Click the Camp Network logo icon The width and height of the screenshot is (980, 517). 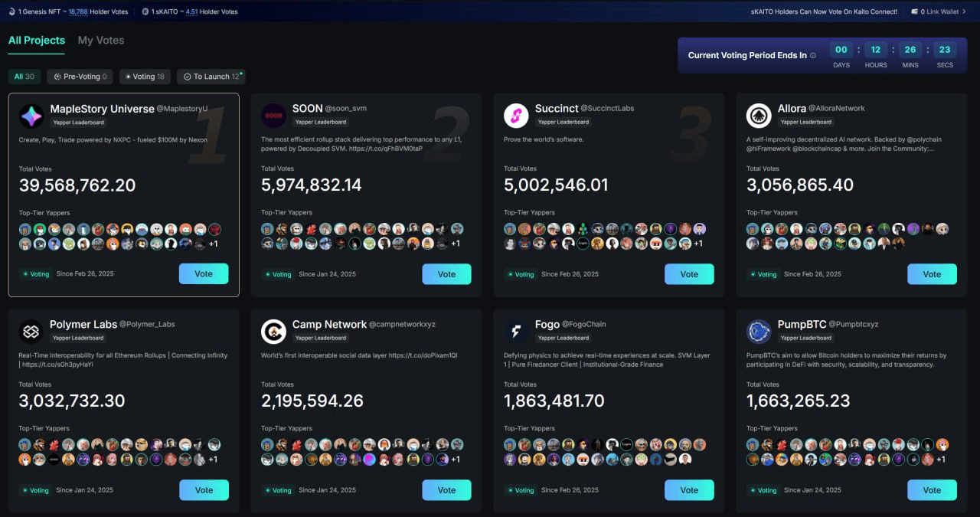[x=273, y=332]
